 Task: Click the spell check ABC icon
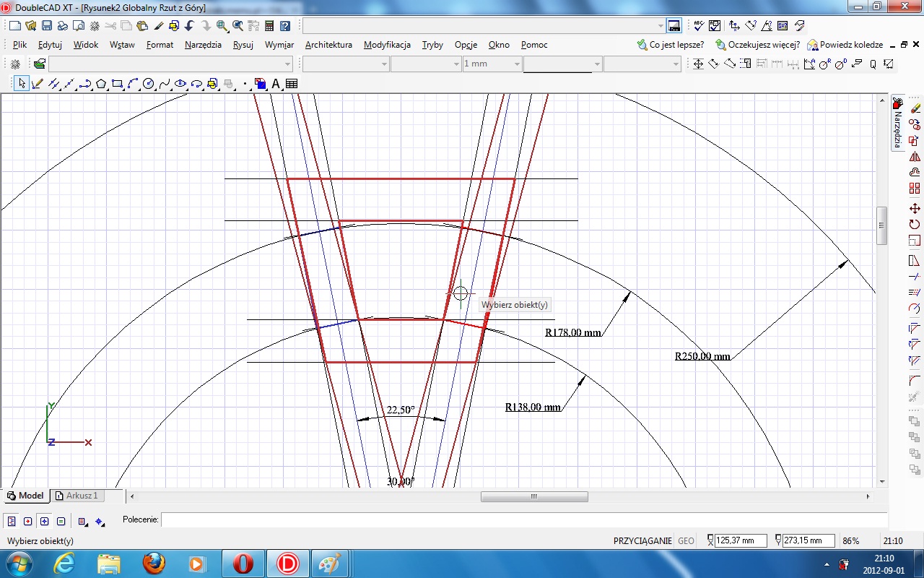698,26
